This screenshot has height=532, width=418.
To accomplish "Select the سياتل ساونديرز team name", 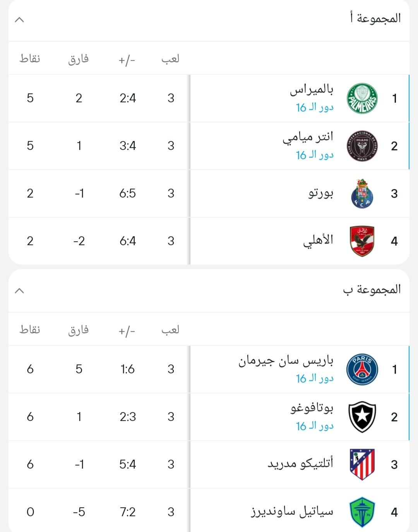I will point(292,512).
